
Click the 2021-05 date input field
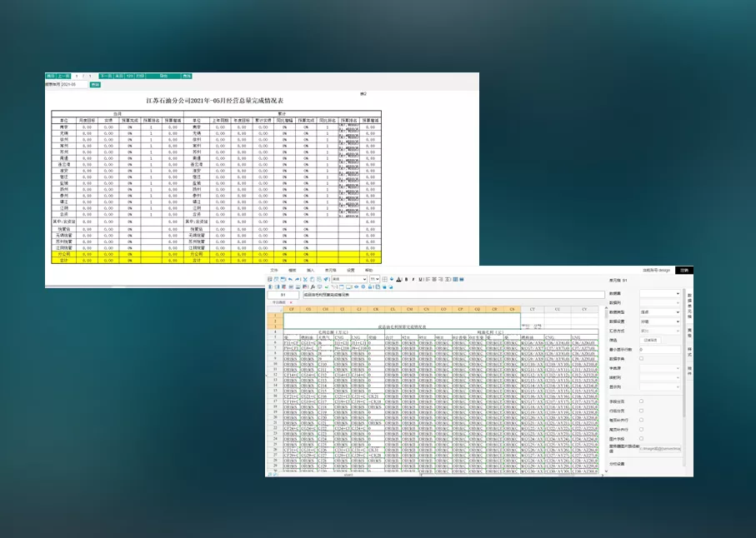click(x=74, y=84)
